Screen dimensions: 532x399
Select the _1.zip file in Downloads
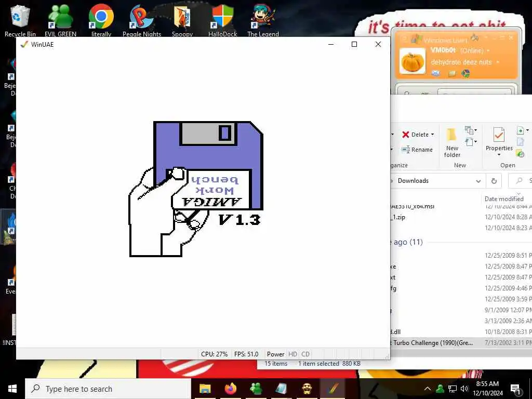point(461,217)
